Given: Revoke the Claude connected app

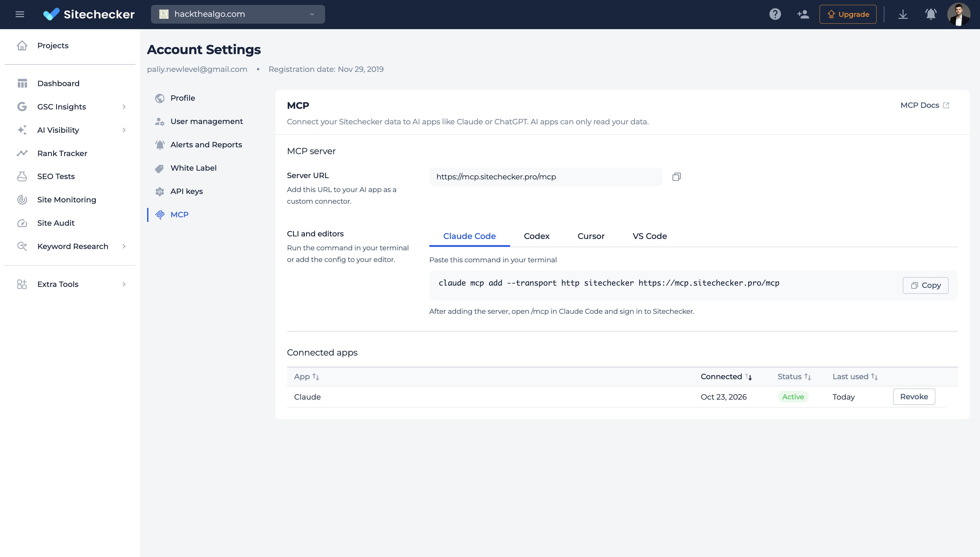Looking at the screenshot, I should tap(914, 397).
